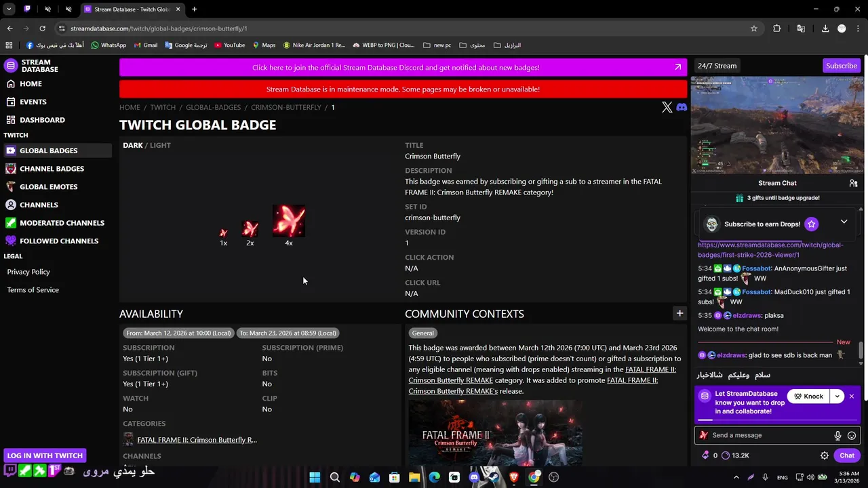Viewport: 868px width, 488px height.
Task: Open GLOBAL EMOTES in the sidebar
Action: [48, 186]
